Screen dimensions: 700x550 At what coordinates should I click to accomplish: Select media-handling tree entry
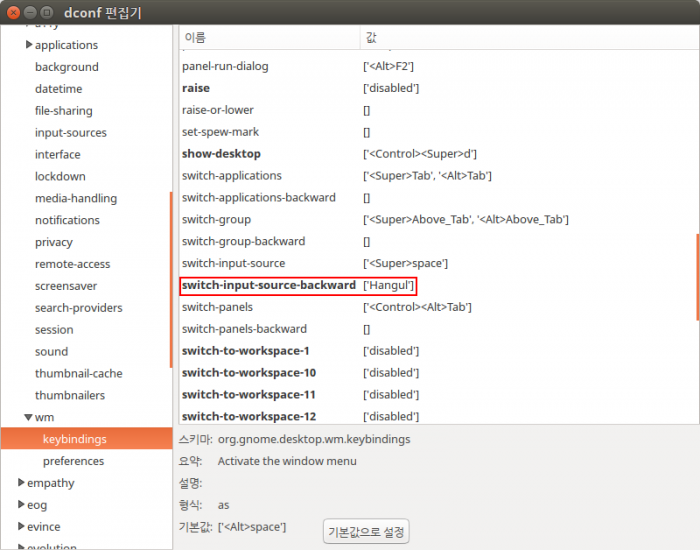pos(76,198)
